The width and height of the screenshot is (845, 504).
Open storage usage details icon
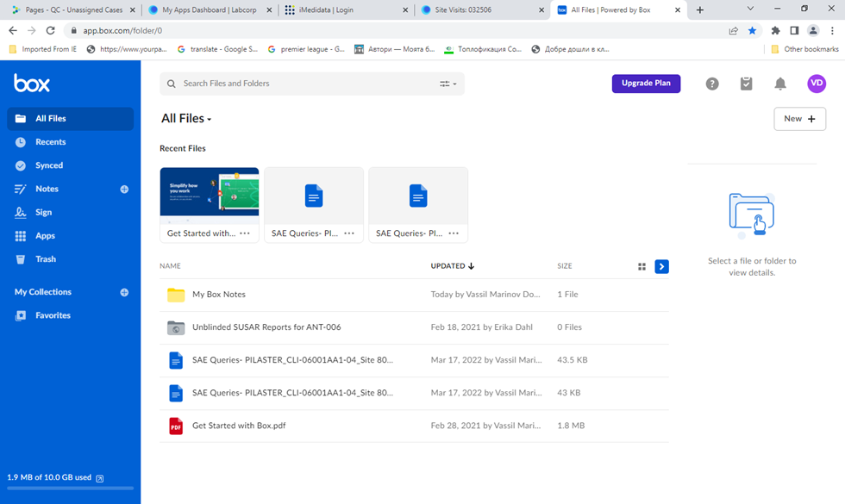(100, 478)
